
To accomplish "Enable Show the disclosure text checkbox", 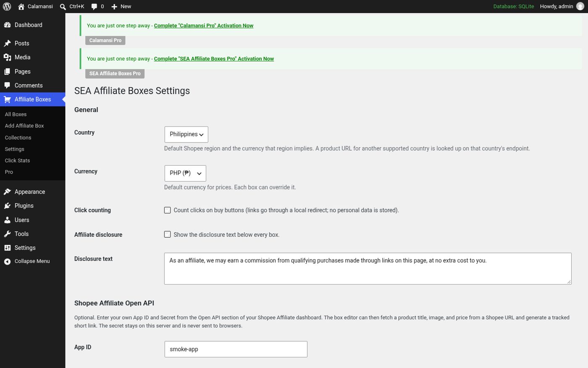I will tap(168, 235).
